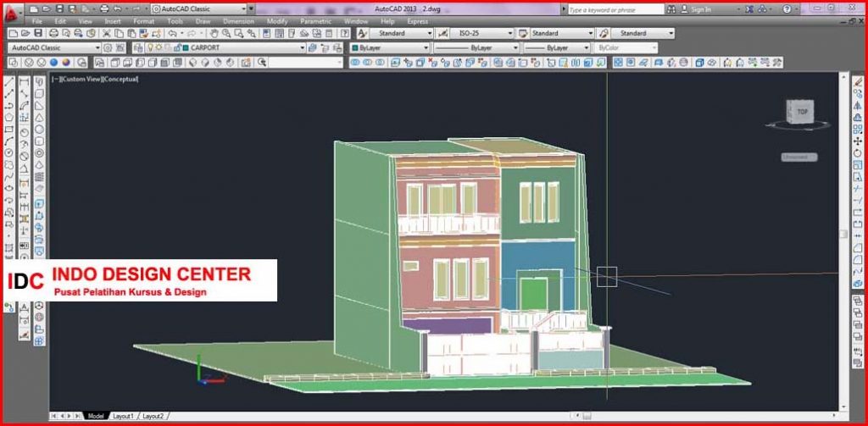868x426 pixels.
Task: Open the Parametric menu
Action: pos(315,21)
